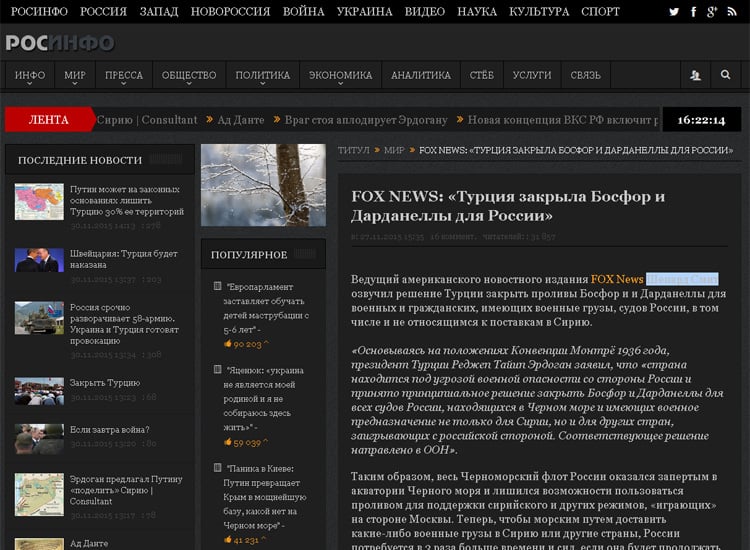Screen dimensions: 750x550
Task: Click the МИР breadcrumb link
Action: [394, 150]
